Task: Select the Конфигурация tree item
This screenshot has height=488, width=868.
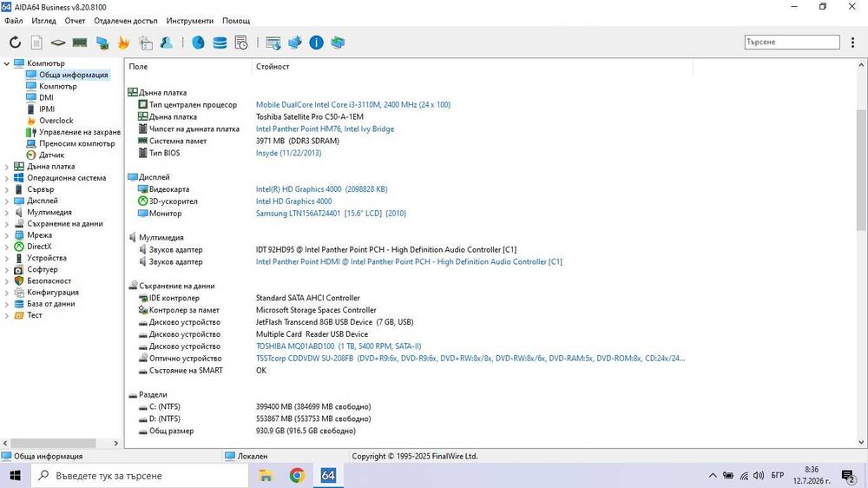Action: point(53,292)
